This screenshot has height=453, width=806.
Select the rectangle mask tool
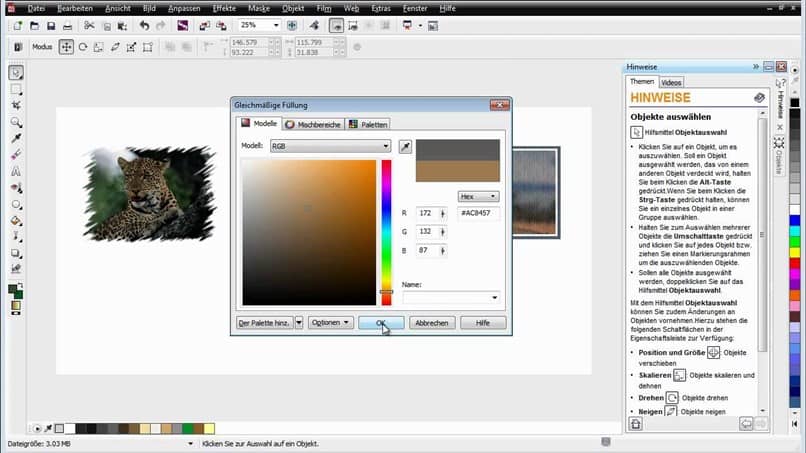tap(16, 88)
